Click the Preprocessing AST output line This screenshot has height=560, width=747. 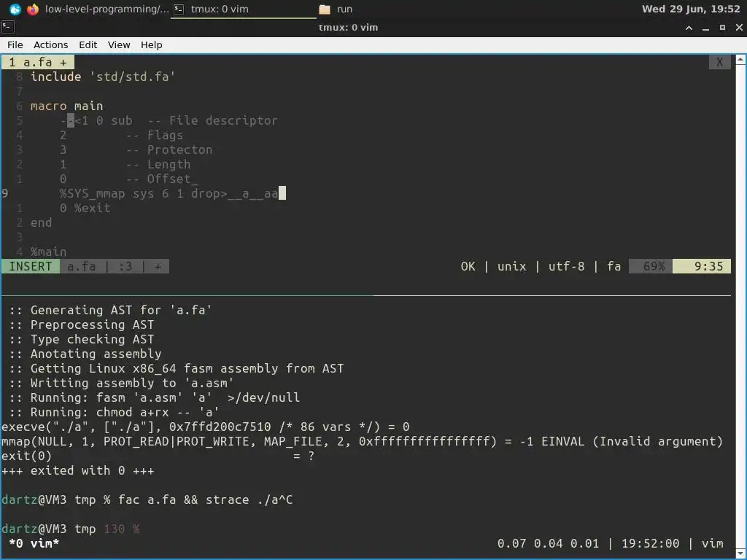pos(82,324)
